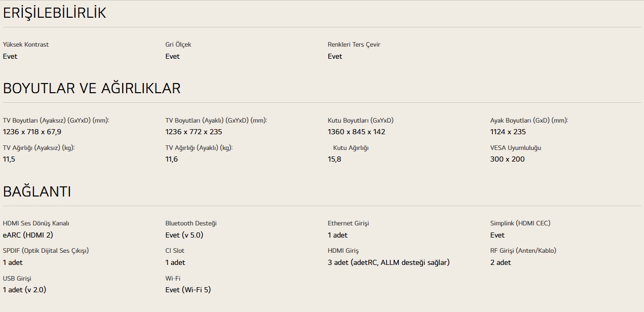The width and height of the screenshot is (644, 312).
Task: Click the BAĞLANTI section heading
Action: tap(37, 191)
